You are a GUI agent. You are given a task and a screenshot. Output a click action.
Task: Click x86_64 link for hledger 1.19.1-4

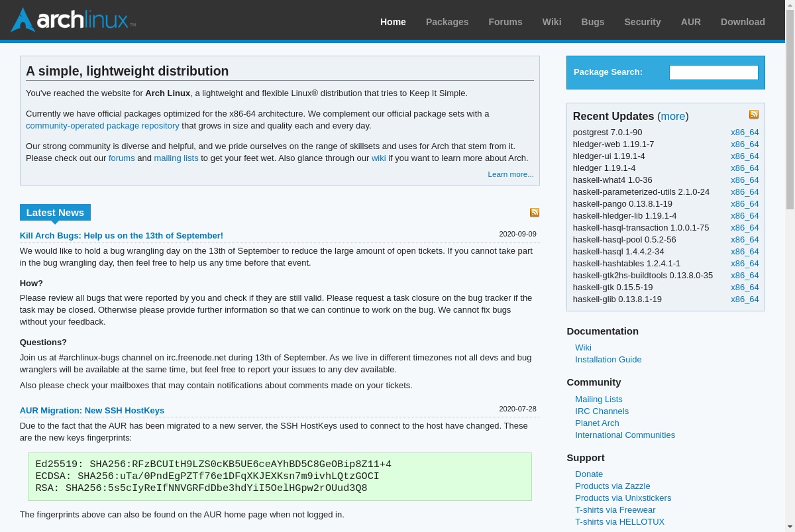click(745, 168)
